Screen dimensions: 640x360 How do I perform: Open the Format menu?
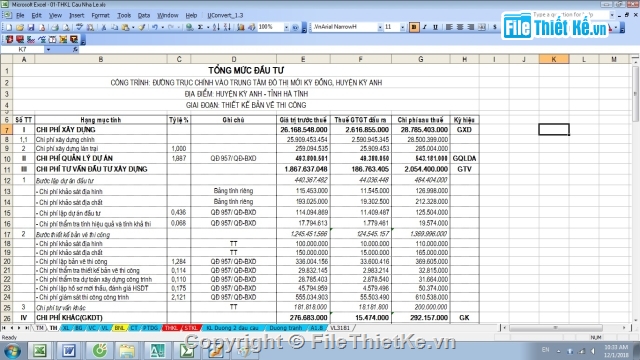tap(100, 16)
